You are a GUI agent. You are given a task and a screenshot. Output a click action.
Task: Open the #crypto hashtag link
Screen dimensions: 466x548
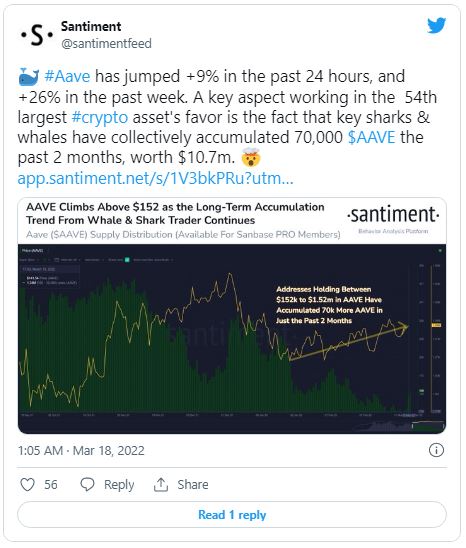pos(100,117)
